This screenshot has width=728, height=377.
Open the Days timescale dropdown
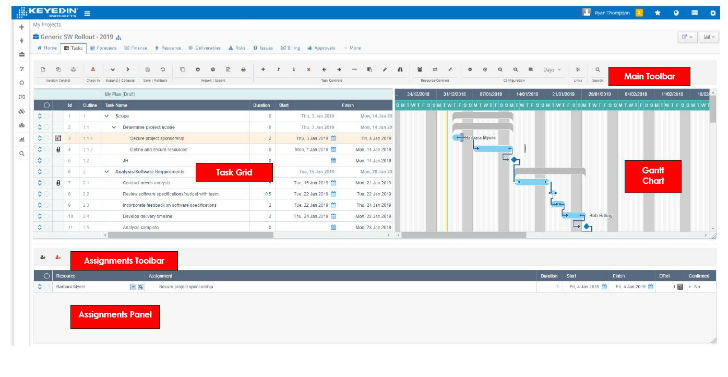pos(552,70)
